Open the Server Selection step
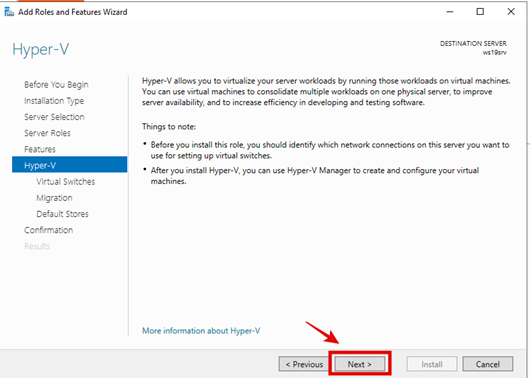The height and width of the screenshot is (378, 530). tap(54, 117)
